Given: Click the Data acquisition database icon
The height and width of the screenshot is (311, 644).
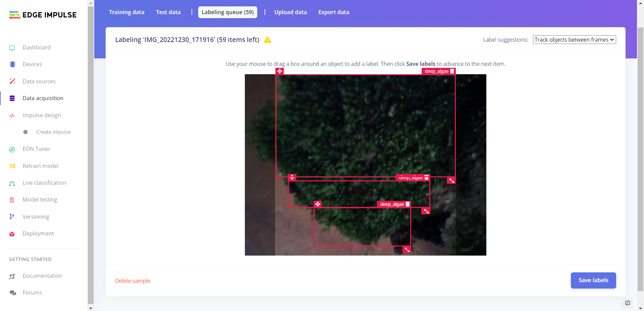Looking at the screenshot, I should 12,98.
